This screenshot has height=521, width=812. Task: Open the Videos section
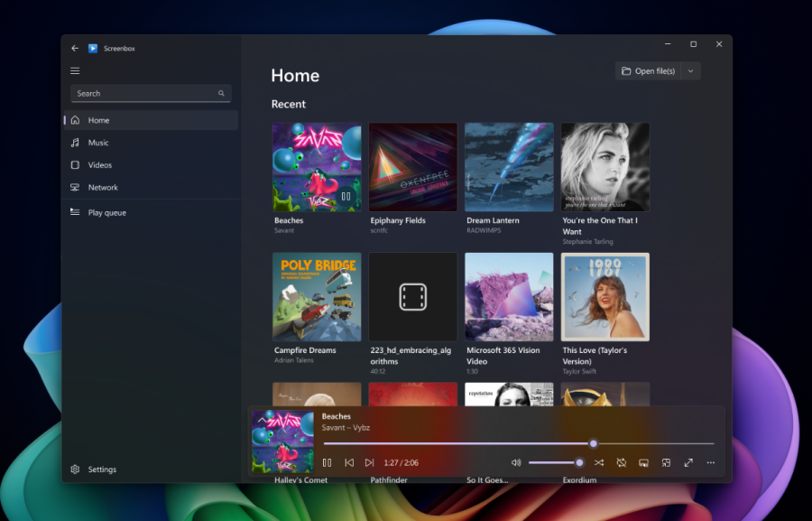(x=152, y=165)
